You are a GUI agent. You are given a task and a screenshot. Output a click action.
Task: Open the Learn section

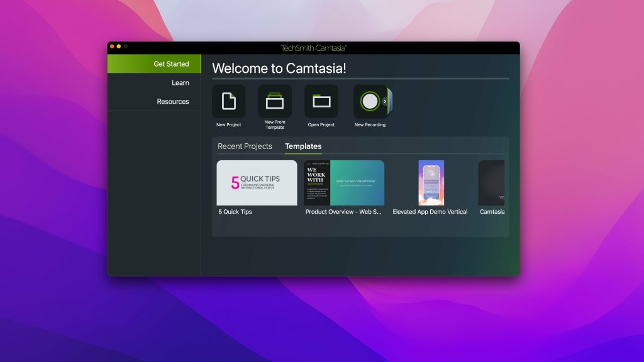pyautogui.click(x=180, y=82)
